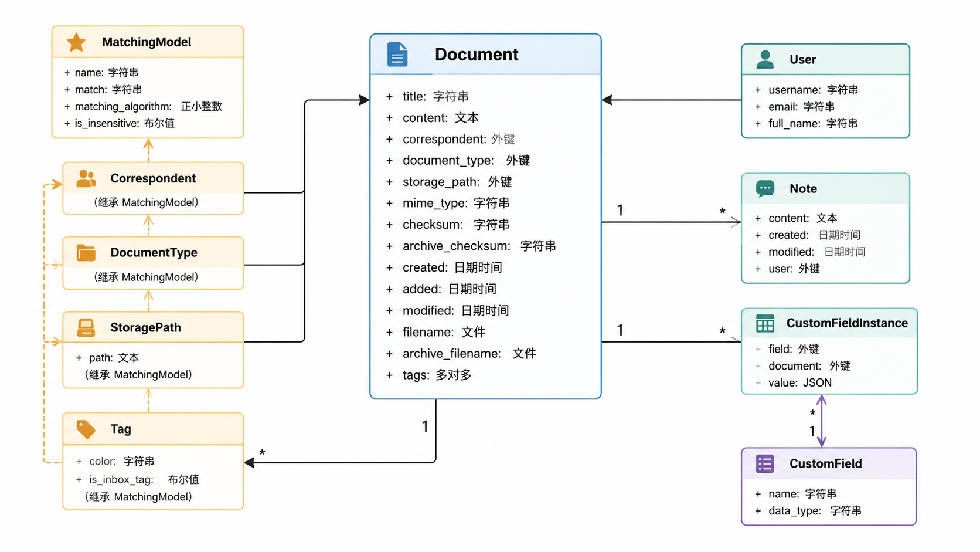This screenshot has height=552, width=980.
Task: Select the Document class title
Action: pos(477,55)
